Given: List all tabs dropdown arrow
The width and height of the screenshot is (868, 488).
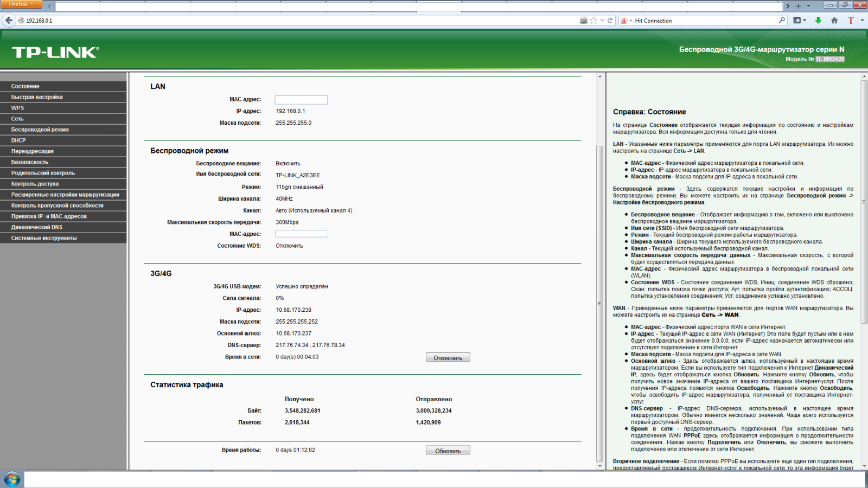Looking at the screenshot, I should click(x=808, y=6).
